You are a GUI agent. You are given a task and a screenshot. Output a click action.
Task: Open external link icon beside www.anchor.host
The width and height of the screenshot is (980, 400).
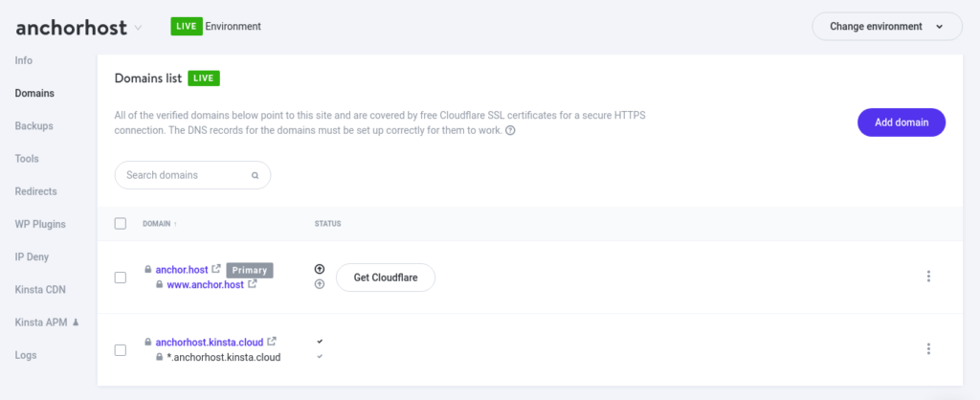(x=252, y=284)
